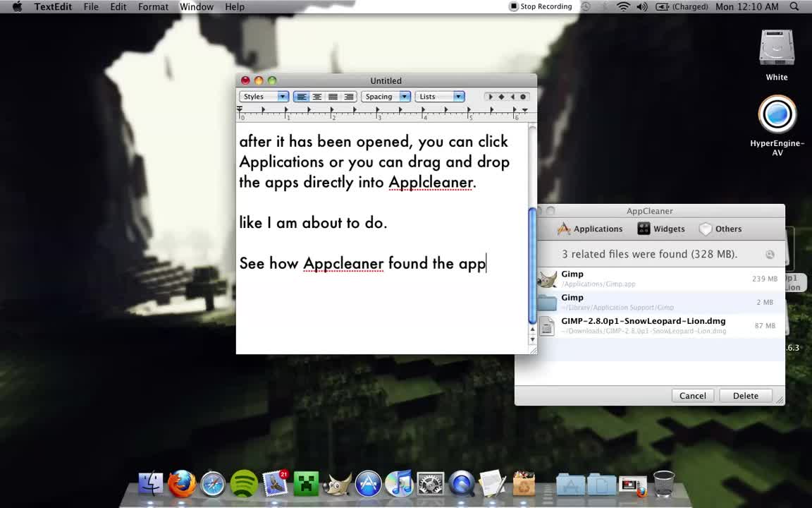This screenshot has height=508, width=812.
Task: Click the battery Charged status icon
Action: point(682,7)
